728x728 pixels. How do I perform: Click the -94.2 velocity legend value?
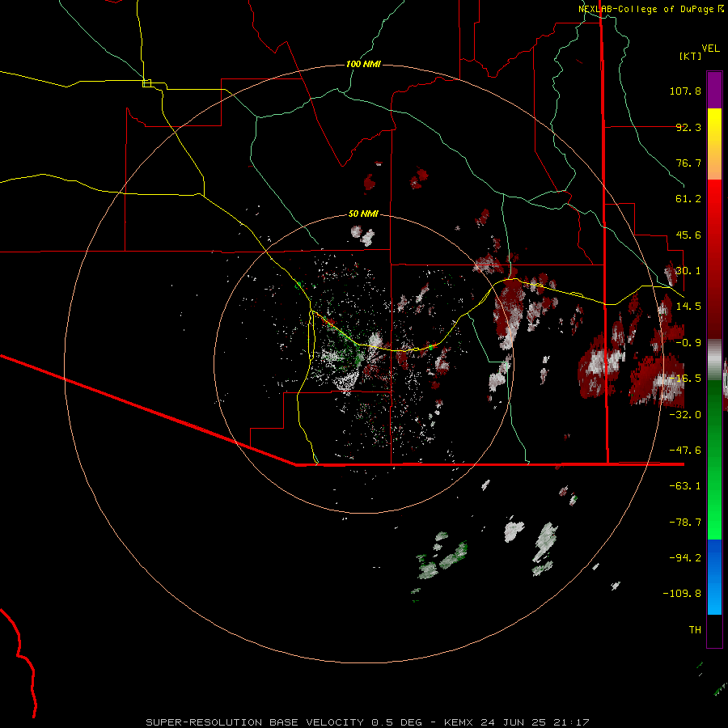[x=685, y=558]
